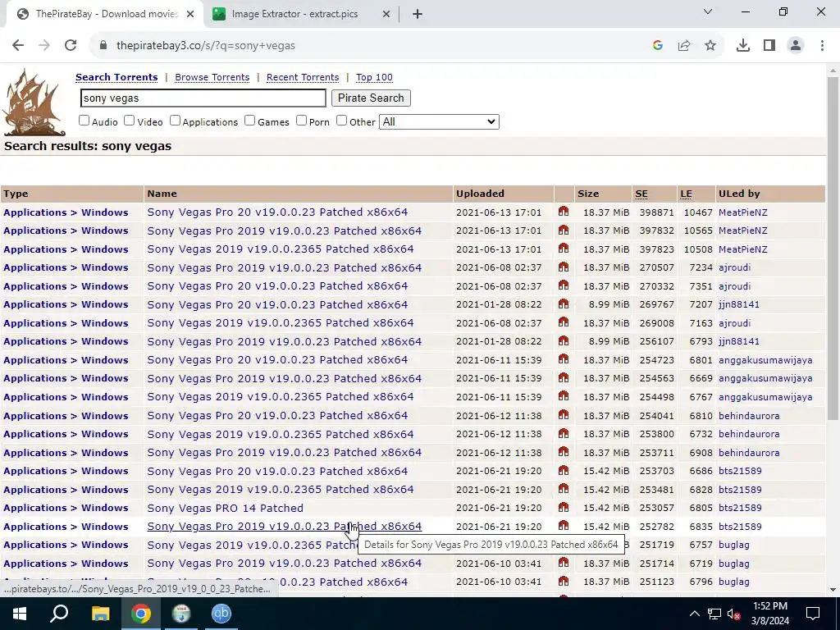Open the Chrome tab search chevron
840x630 pixels.
tap(708, 11)
